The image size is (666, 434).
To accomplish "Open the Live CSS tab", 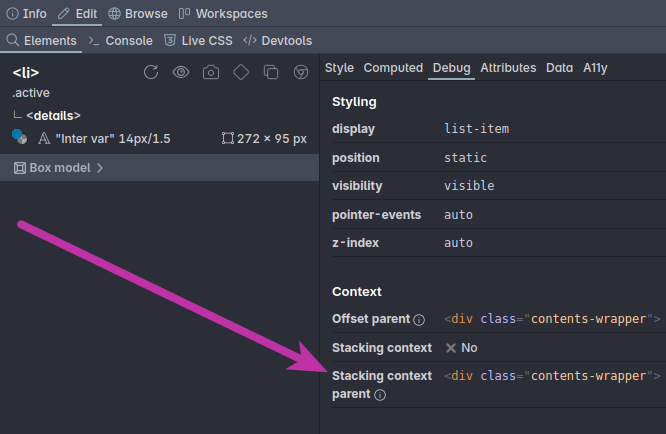I will tap(198, 40).
